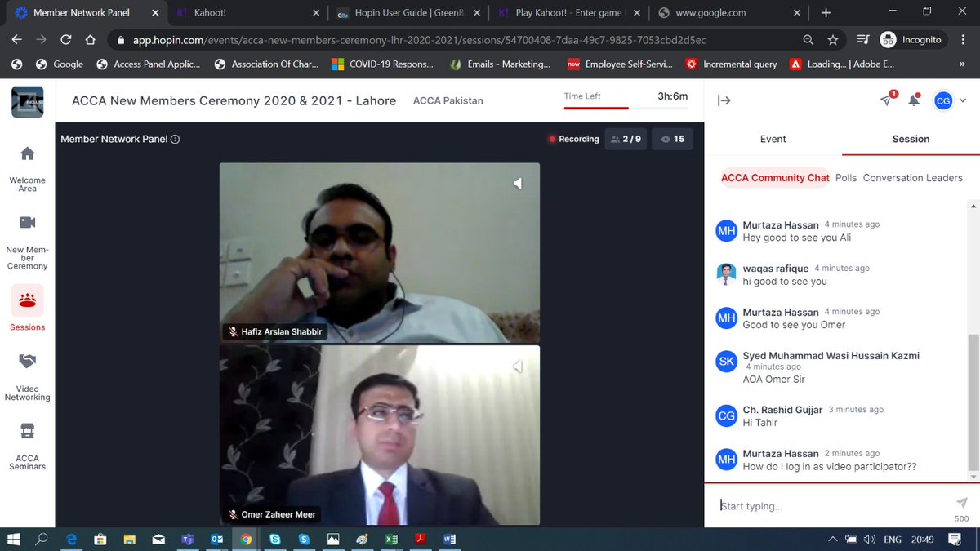The width and height of the screenshot is (980, 551).
Task: Open ACCA Seminars expo icon
Action: point(27,430)
